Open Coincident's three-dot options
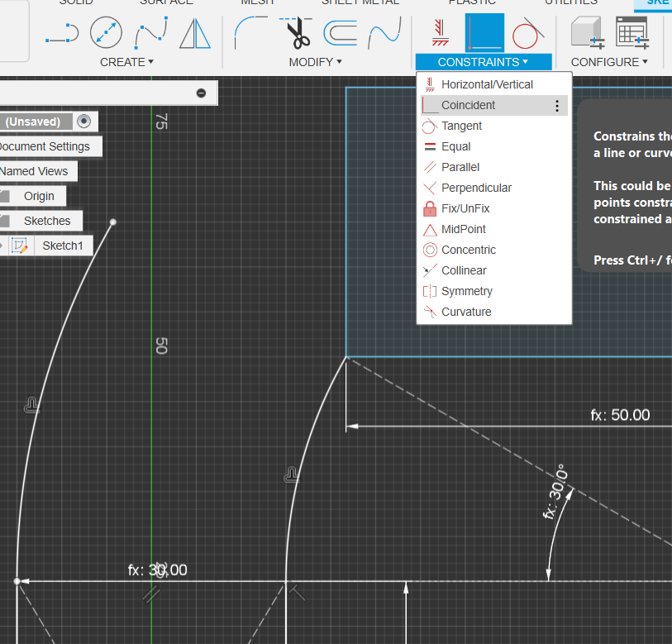 coord(557,106)
